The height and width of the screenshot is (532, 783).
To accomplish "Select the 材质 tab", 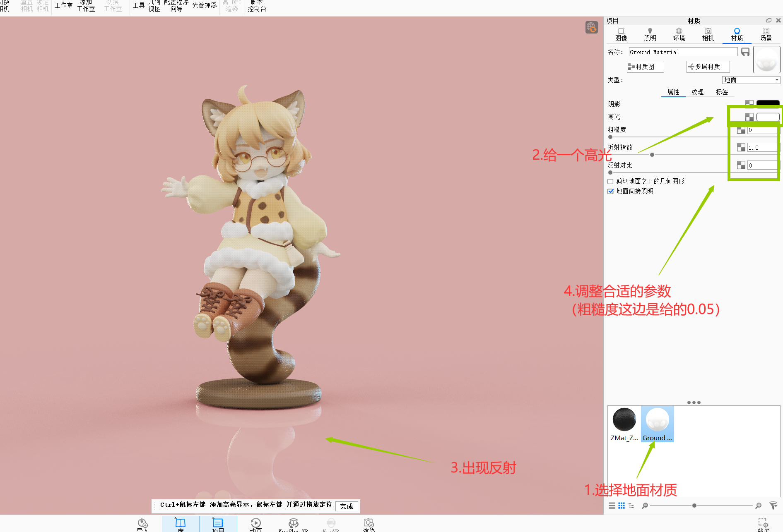I will [x=737, y=34].
